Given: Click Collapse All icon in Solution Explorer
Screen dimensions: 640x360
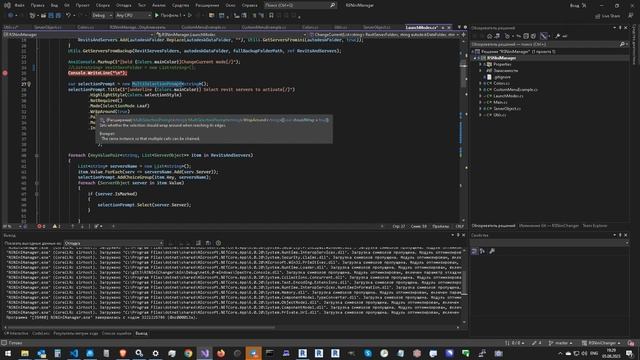Looking at the screenshot, I should (x=526, y=36).
